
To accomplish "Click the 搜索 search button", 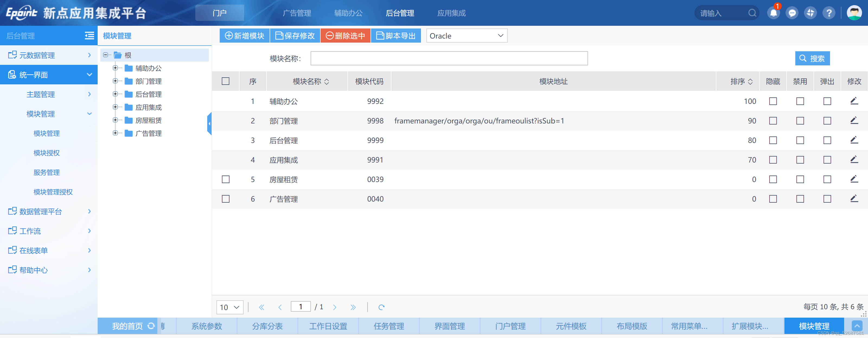I will [x=812, y=58].
